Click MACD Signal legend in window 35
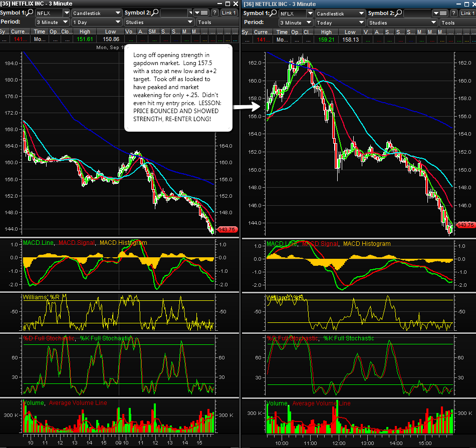The height and width of the screenshot is (448, 476). [77, 243]
